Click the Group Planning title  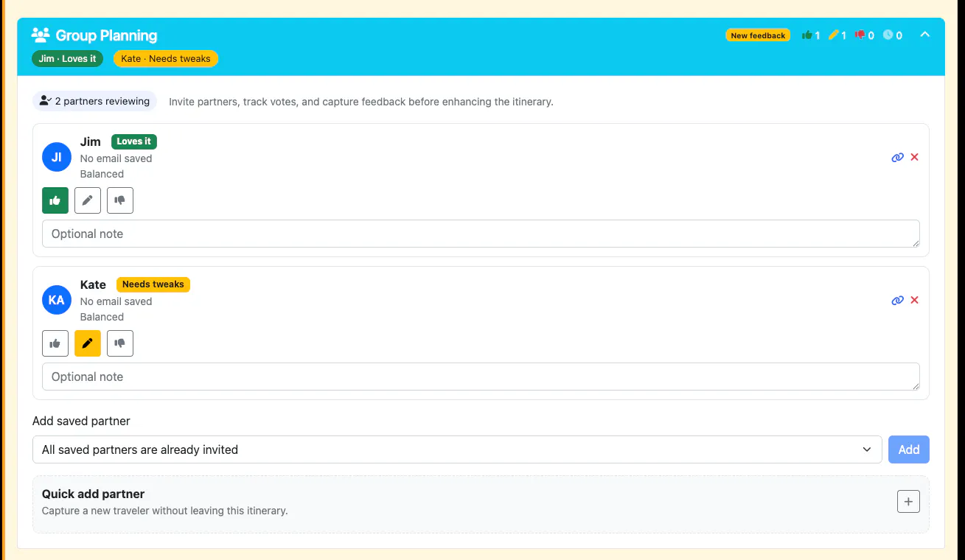pyautogui.click(x=107, y=35)
